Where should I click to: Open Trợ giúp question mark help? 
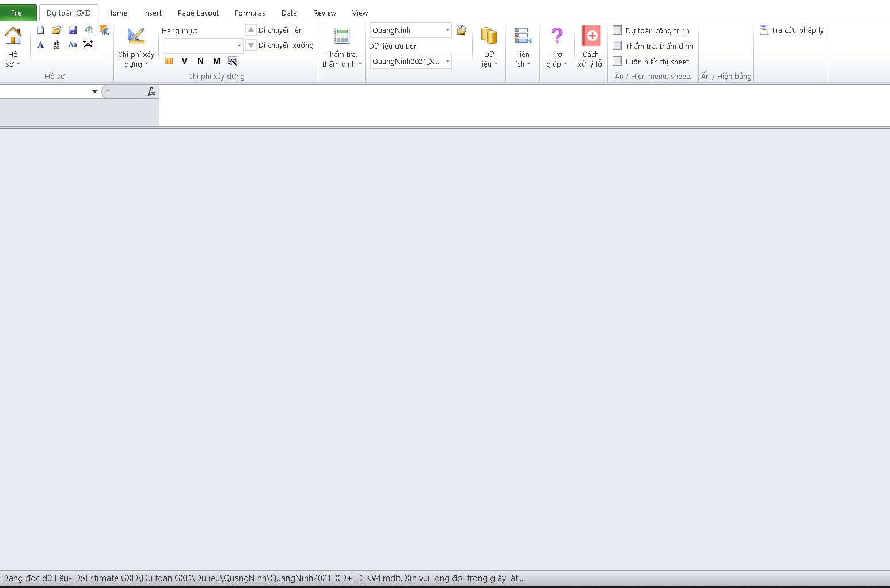click(557, 37)
